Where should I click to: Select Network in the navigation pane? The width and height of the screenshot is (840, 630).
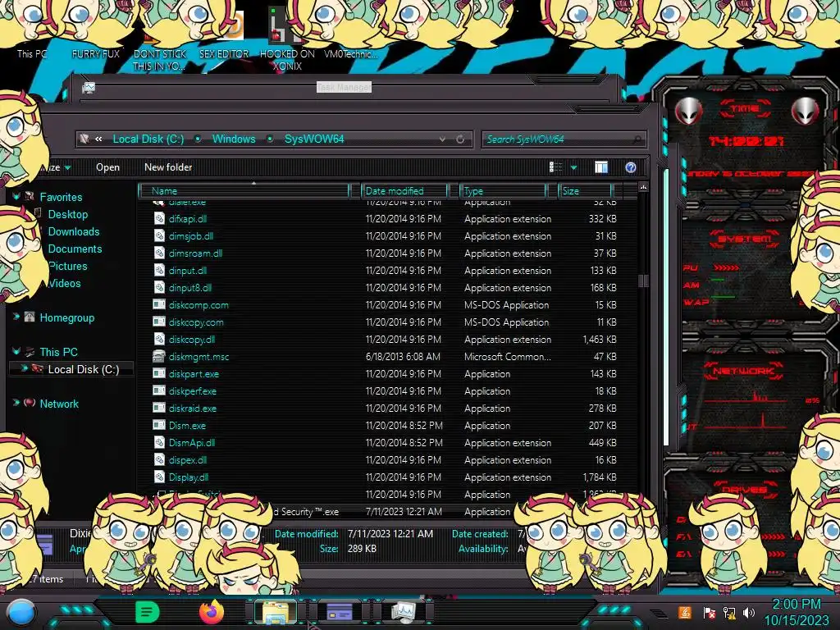click(59, 404)
